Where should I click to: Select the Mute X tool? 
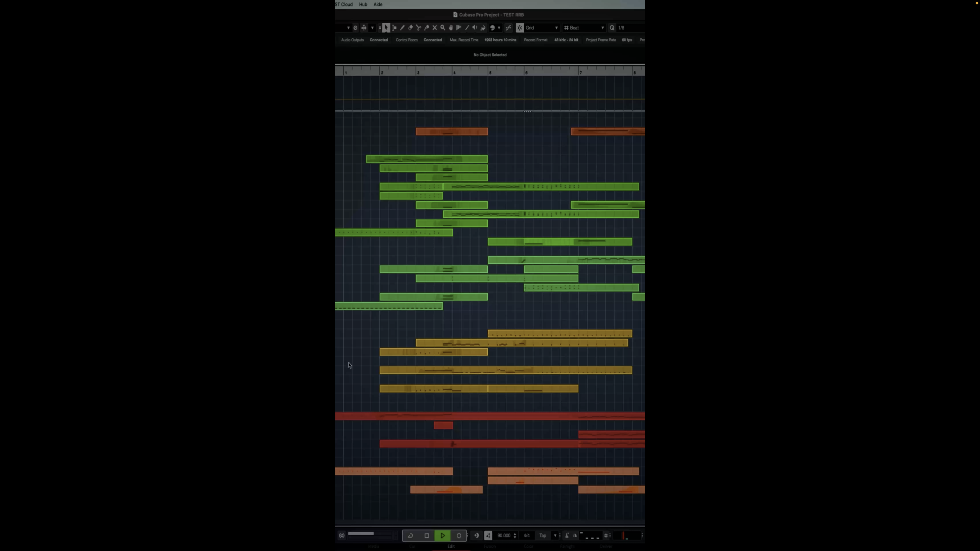pos(434,28)
